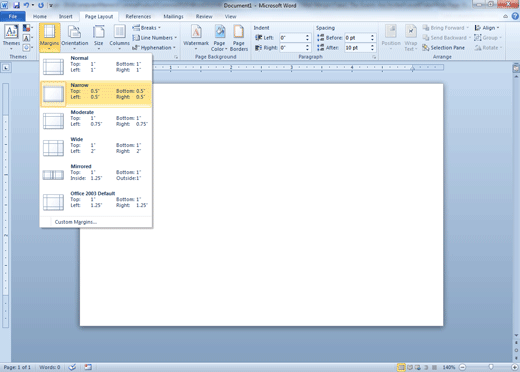Click the Margins button
Screen dimensions: 520x372
pos(49,37)
